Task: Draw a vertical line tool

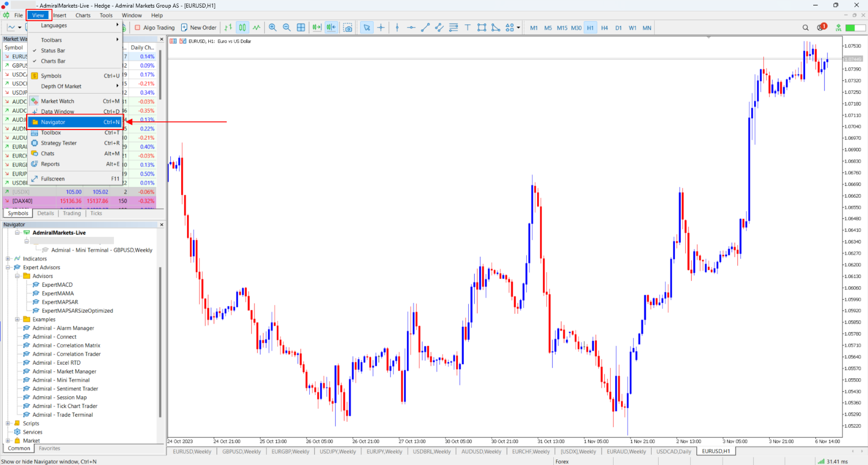Action: [x=397, y=28]
